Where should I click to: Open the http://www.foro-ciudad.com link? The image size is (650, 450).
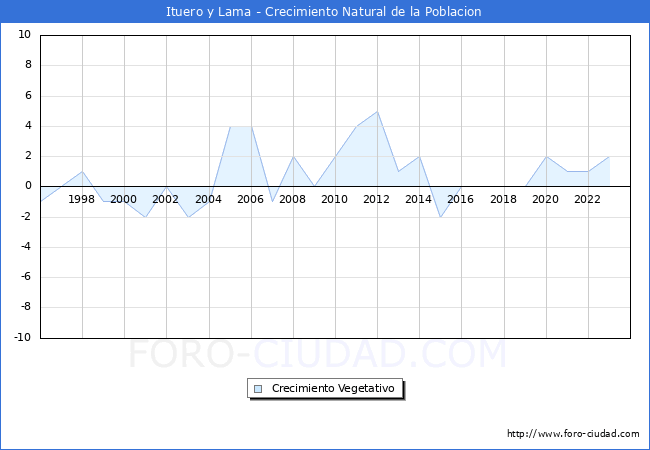573,434
